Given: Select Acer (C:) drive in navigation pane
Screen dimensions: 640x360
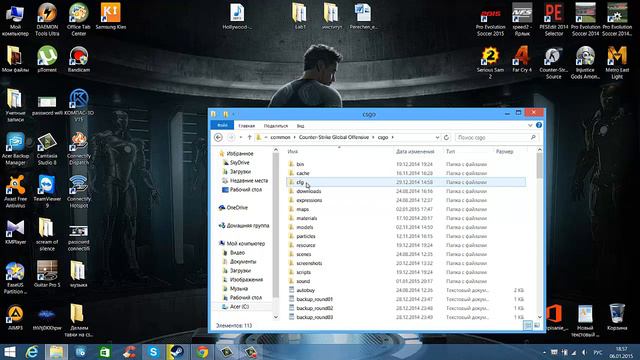Looking at the screenshot, I should (239, 307).
